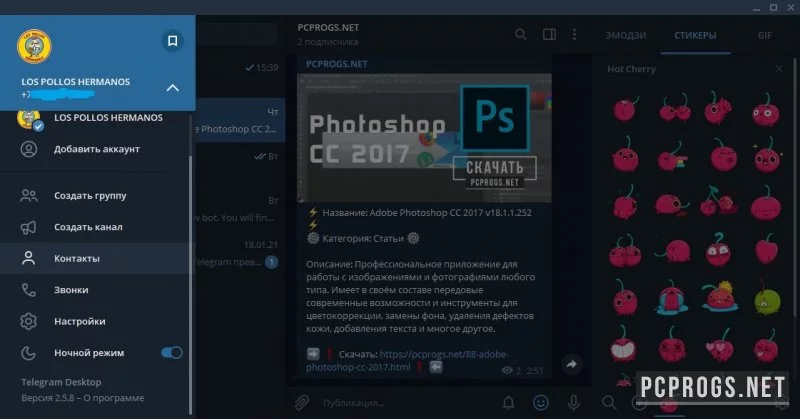
Task: Open the chat dated 18.01.21
Action: click(241, 254)
